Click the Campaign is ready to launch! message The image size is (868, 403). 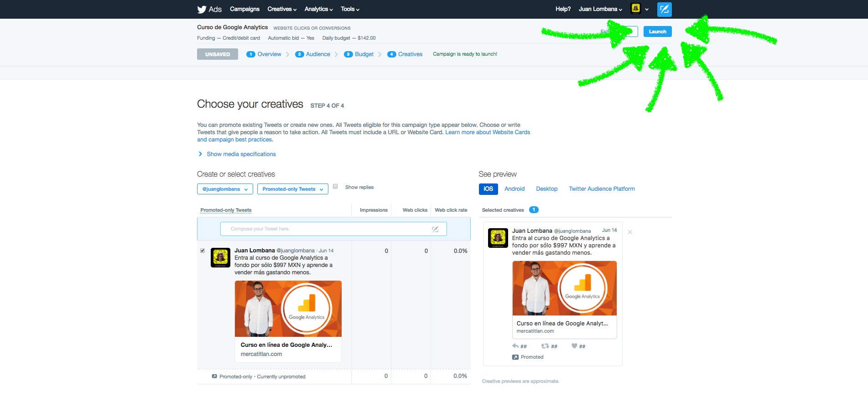click(465, 54)
